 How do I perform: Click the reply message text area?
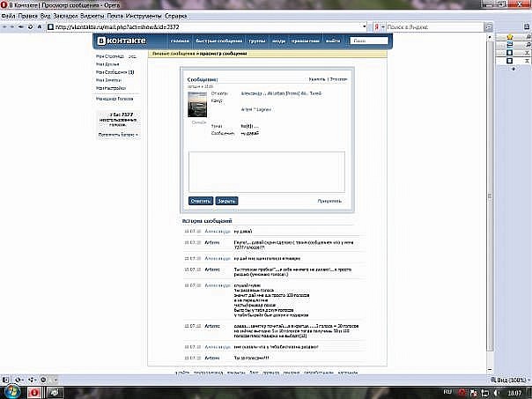pyautogui.click(x=267, y=172)
